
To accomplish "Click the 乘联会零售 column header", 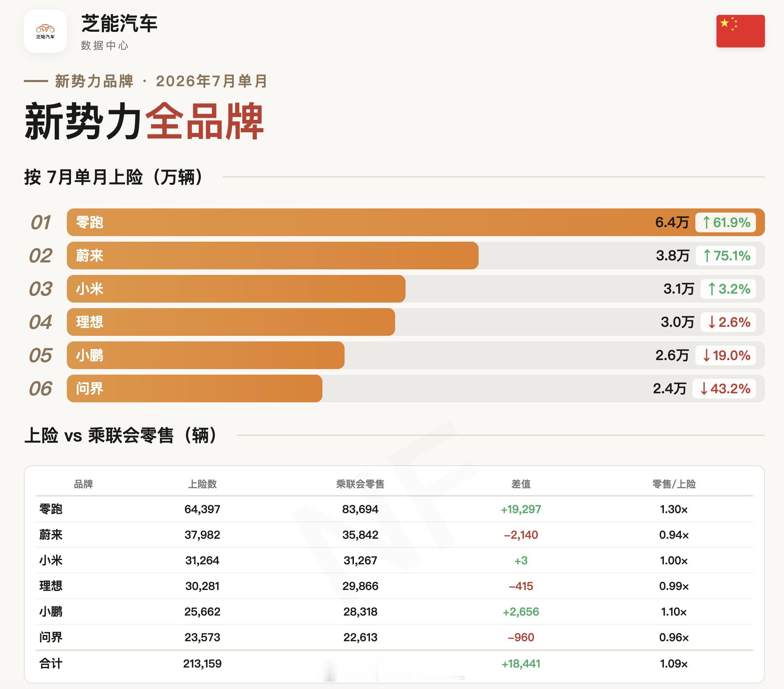I will coord(360,484).
